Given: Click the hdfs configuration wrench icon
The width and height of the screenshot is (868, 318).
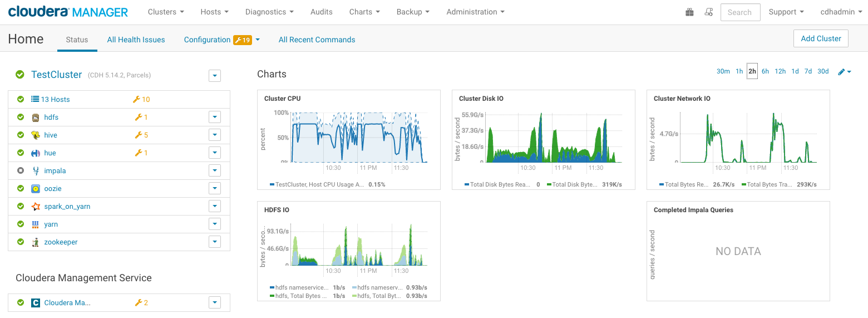Looking at the screenshot, I should click(x=137, y=118).
